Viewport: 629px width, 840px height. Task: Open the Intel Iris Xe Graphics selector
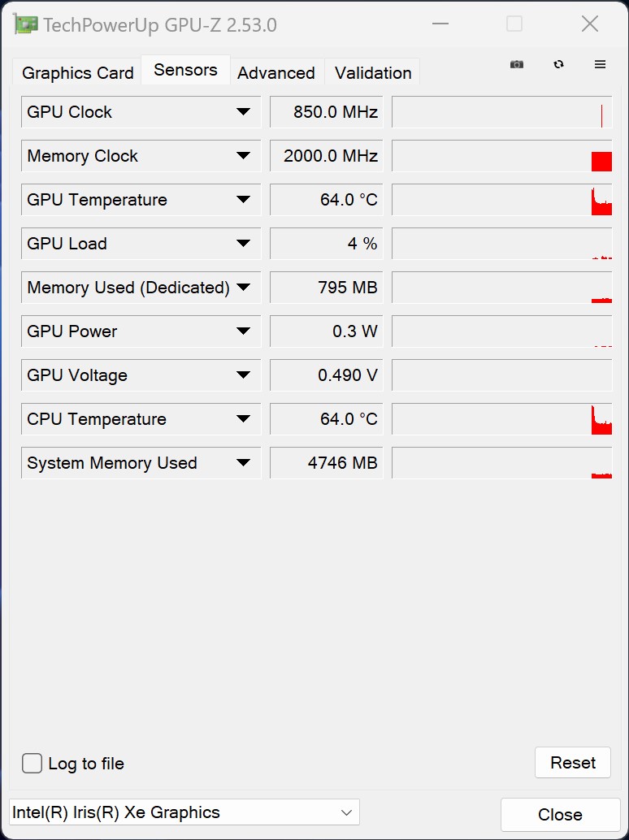(184, 812)
